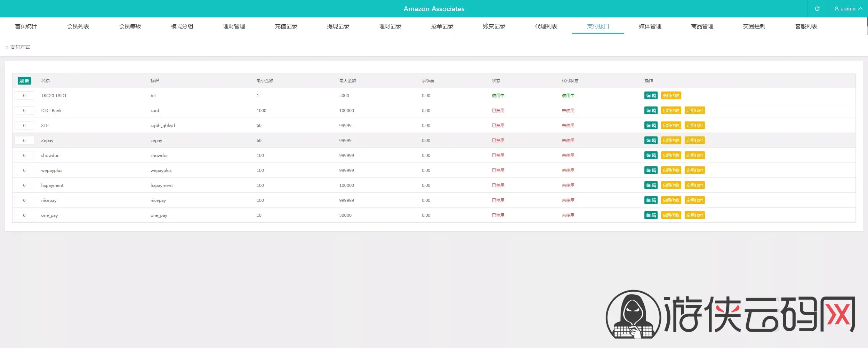Click 启用代付 for Zepay
This screenshot has width=868, height=348.
(695, 140)
